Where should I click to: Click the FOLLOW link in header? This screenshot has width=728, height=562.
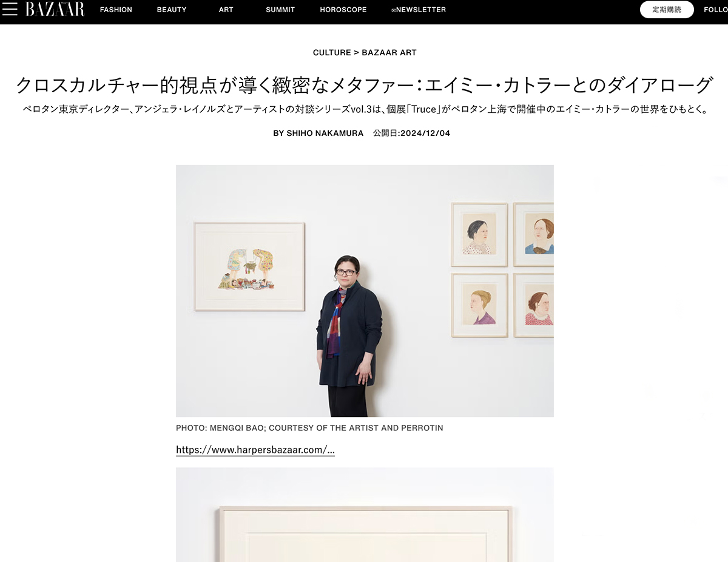[x=716, y=10]
